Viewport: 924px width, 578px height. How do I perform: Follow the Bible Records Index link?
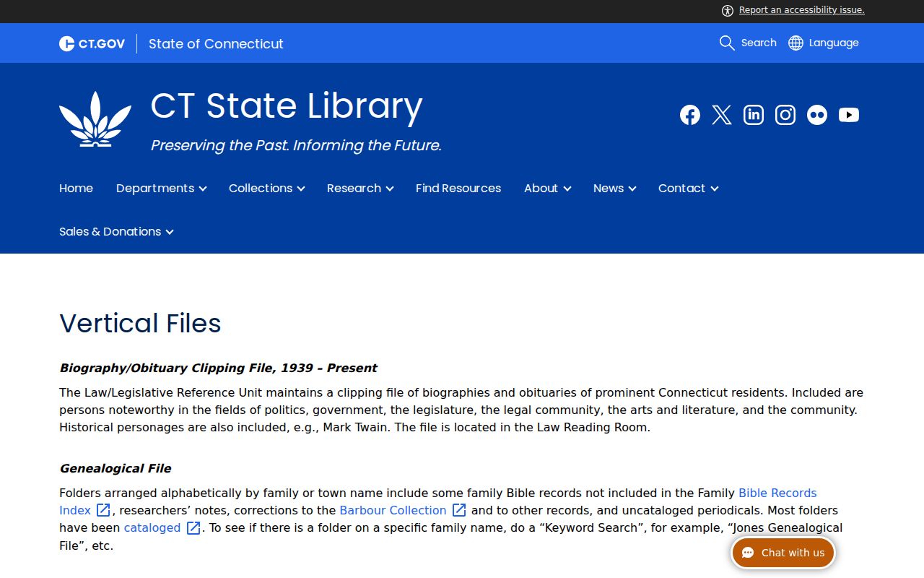[777, 493]
